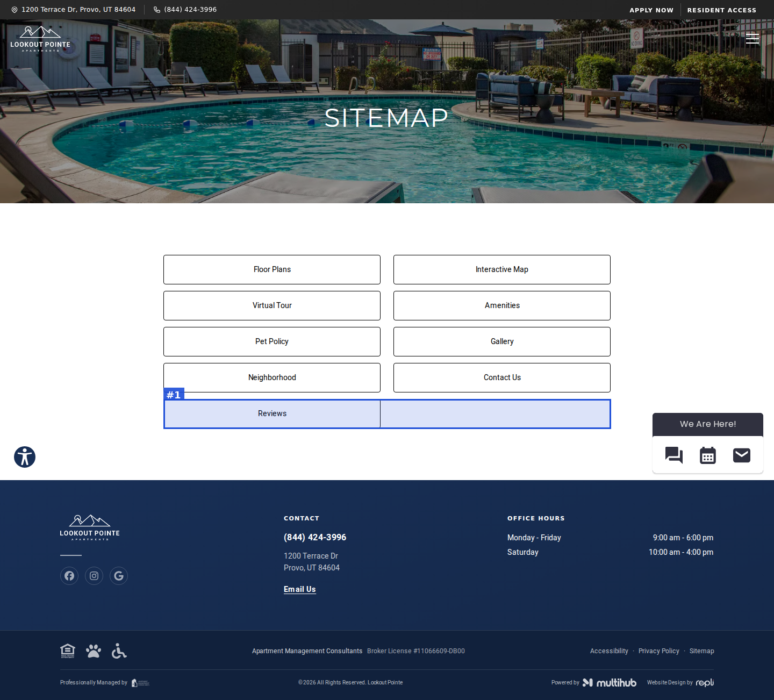Click the repli logo in footer
Viewport: 774px width, 700px height.
705,682
